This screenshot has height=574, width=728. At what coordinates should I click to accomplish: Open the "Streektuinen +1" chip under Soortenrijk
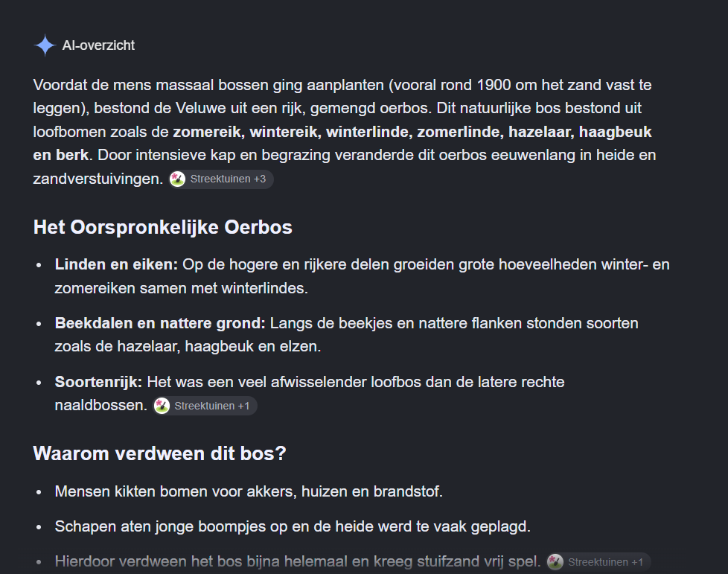click(205, 406)
